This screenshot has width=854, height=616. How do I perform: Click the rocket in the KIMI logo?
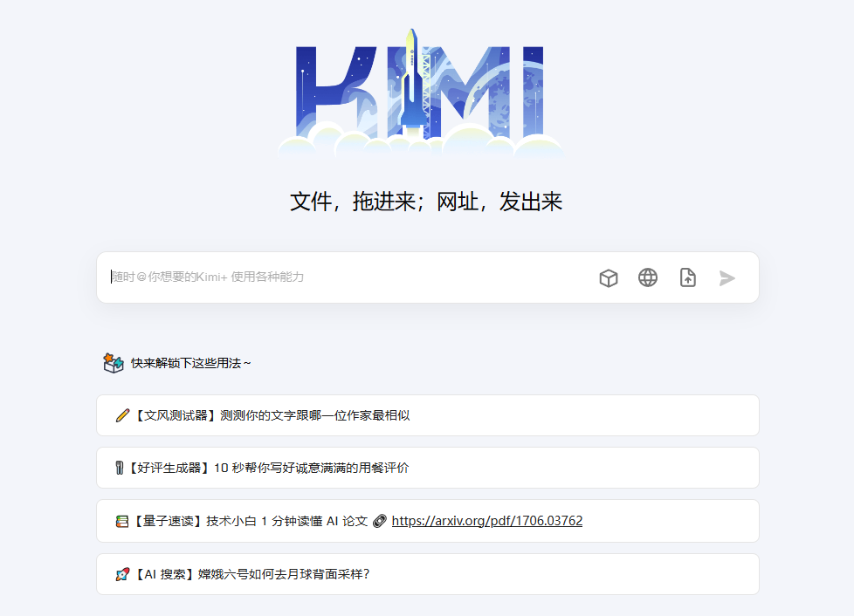[412, 83]
